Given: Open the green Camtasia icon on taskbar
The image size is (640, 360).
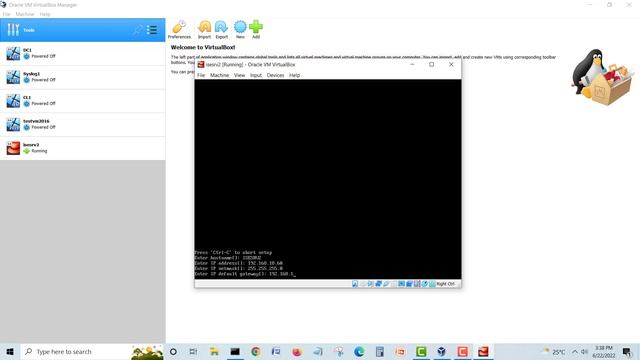Looking at the screenshot, I should pos(421,351).
